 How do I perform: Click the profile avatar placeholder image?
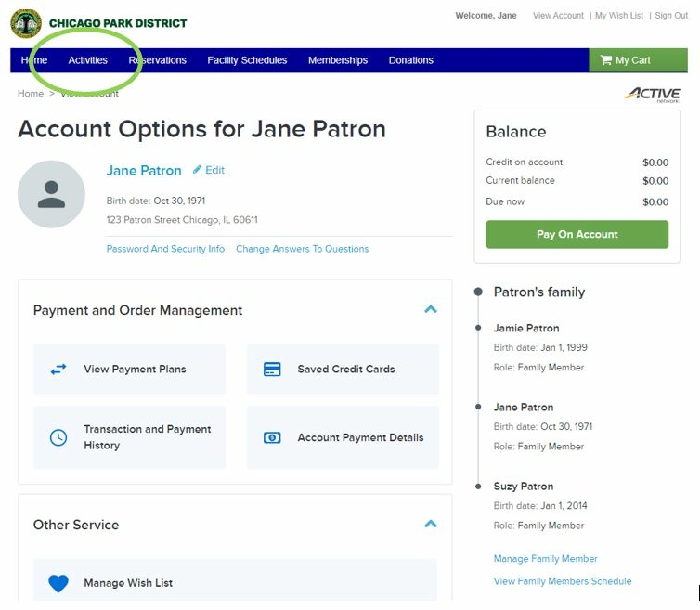[51, 194]
